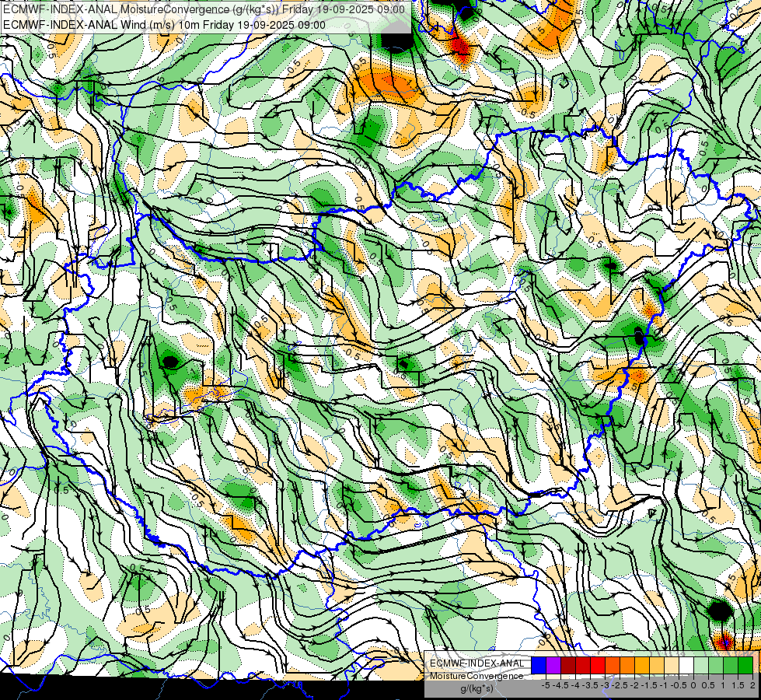Click bright red swatch between -3.5 and -3
Image resolution: width=761 pixels, height=700 pixels.
[598, 665]
